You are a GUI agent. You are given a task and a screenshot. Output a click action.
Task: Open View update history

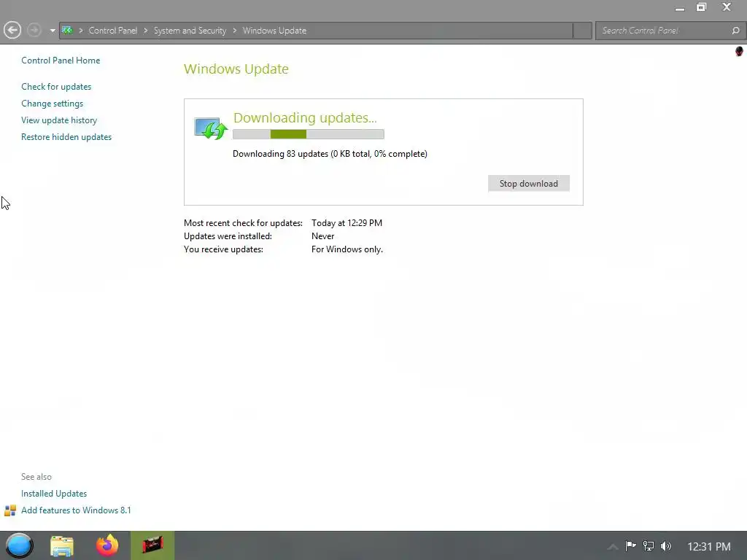(59, 120)
